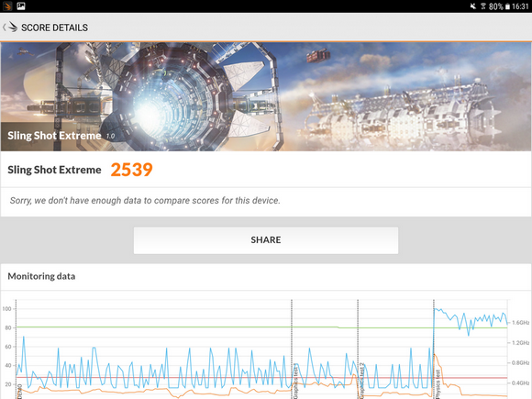Tap the DEMO marker on chart
Viewport: 532px width, 399px height.
tap(19, 391)
